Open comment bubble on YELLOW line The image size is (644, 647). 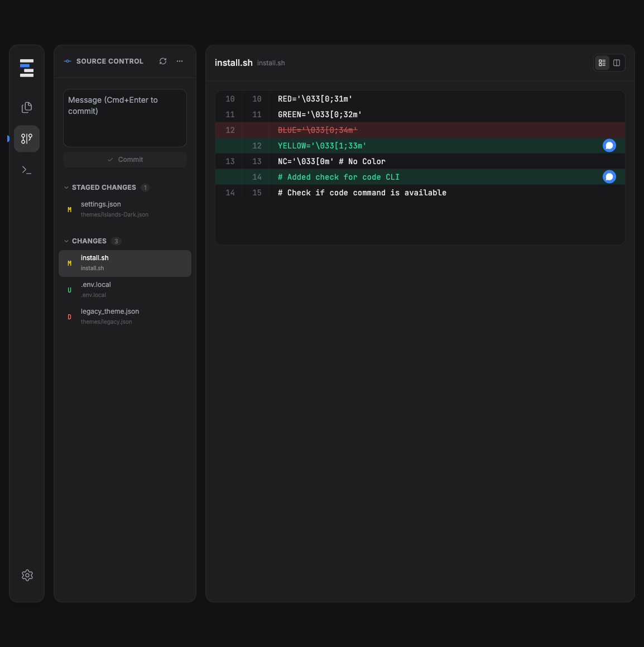click(x=609, y=146)
